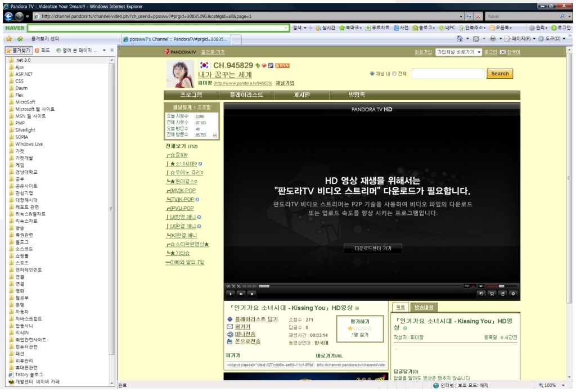The height and width of the screenshot is (392, 576).
Task: Click the channel search text field
Action: [x=448, y=74]
